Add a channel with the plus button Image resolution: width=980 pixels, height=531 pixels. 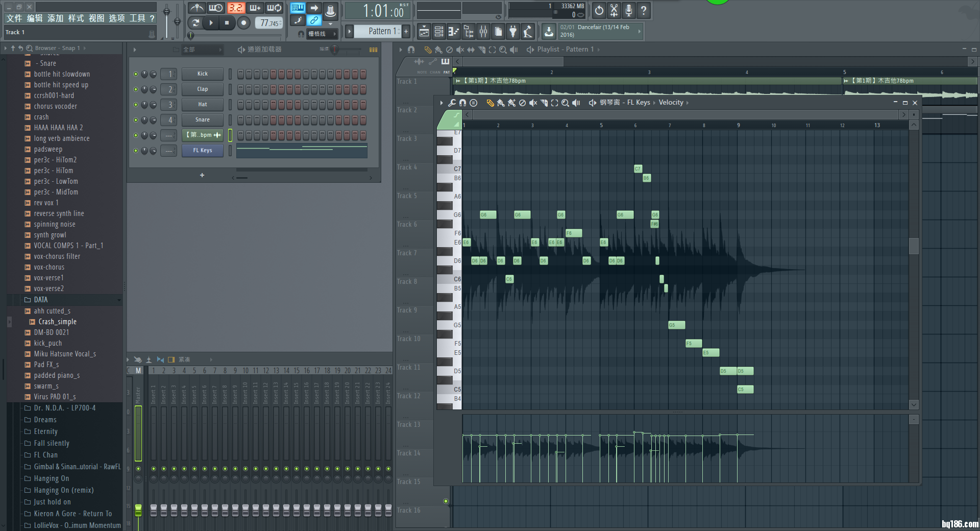(202, 175)
